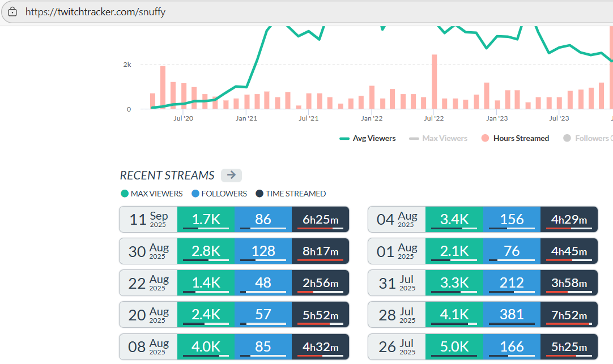The image size is (613, 364).
Task: Click the 381 followers cell
Action: coord(512,314)
